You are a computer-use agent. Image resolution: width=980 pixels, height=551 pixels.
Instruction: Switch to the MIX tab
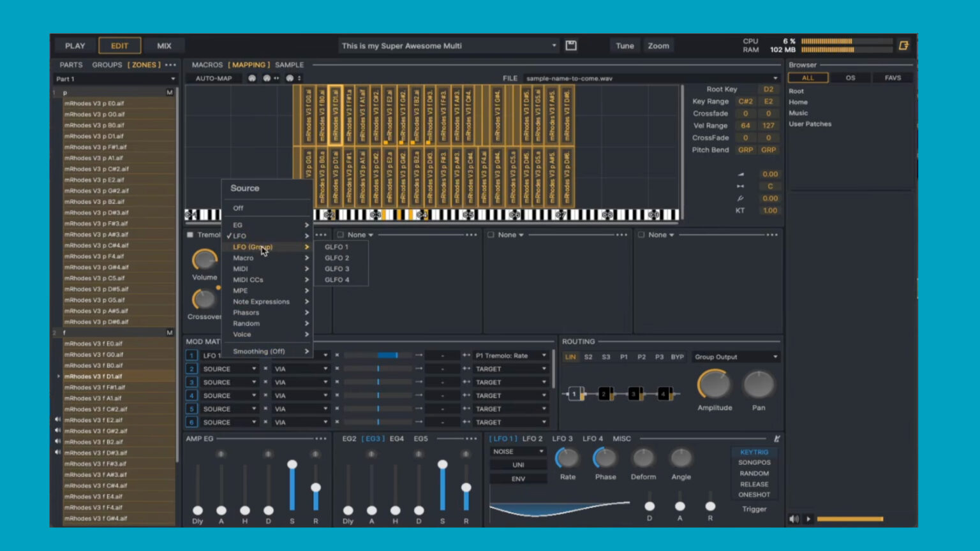(163, 45)
